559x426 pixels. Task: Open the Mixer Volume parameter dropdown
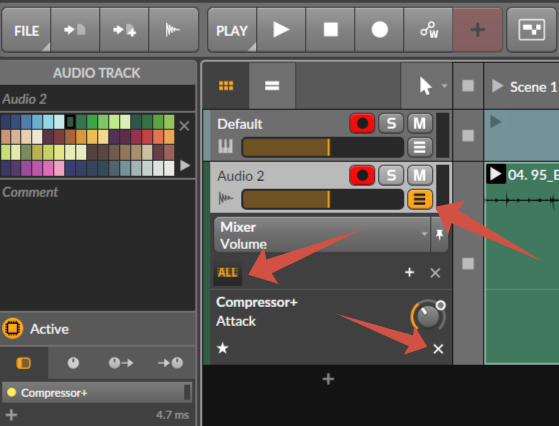pyautogui.click(x=322, y=235)
